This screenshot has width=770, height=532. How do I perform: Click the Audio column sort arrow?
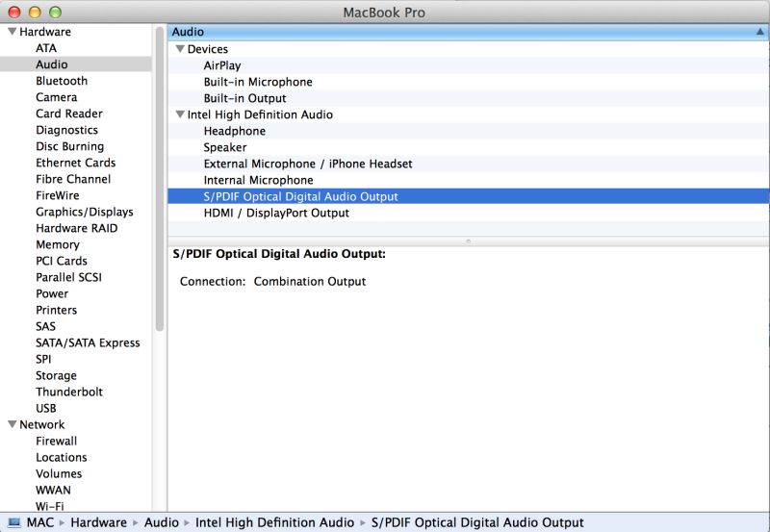click(759, 32)
